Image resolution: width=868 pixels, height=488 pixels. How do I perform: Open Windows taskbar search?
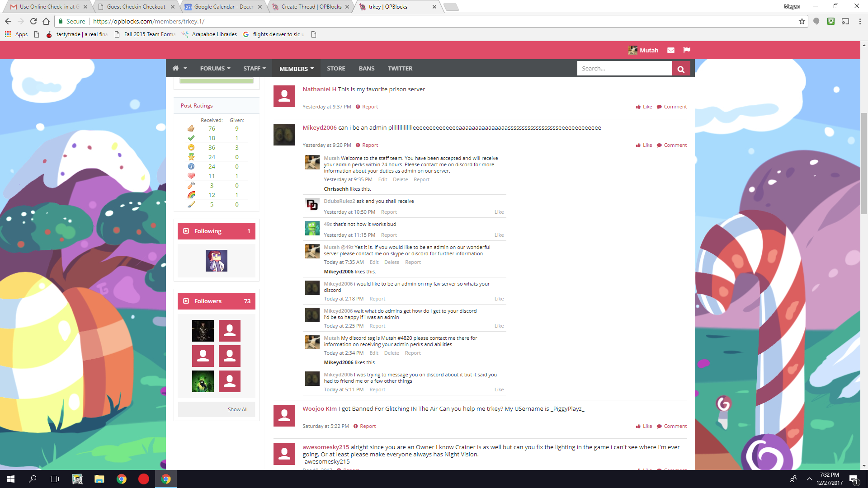pyautogui.click(x=33, y=479)
